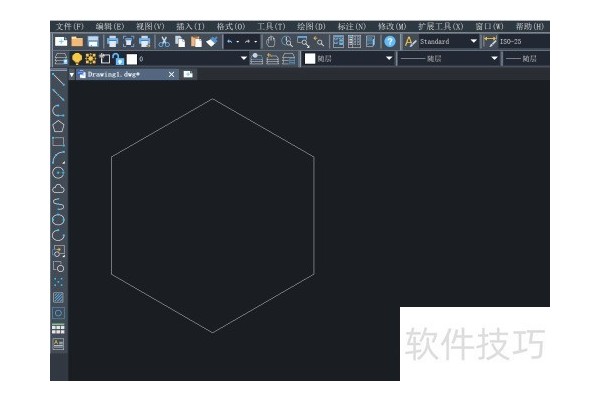Toggle the layer lock icon
Viewport: 600px width, 400px height.
pyautogui.click(x=117, y=59)
